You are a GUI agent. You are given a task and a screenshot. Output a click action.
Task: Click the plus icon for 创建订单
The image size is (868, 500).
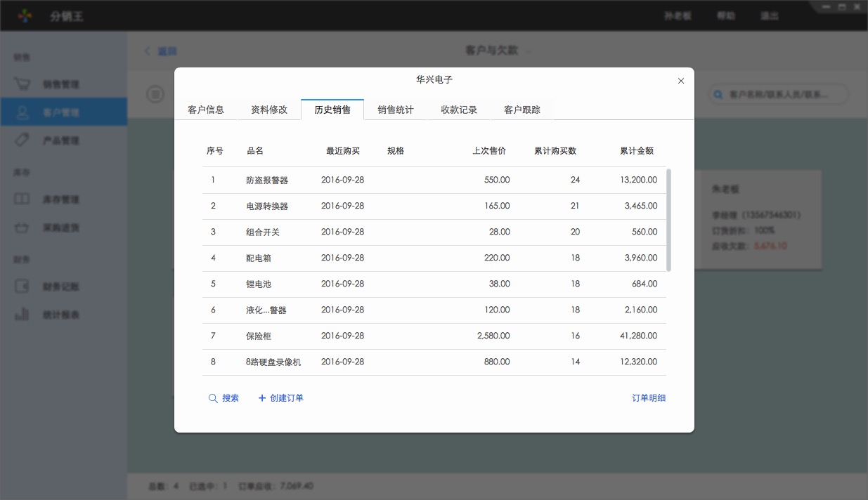click(262, 398)
